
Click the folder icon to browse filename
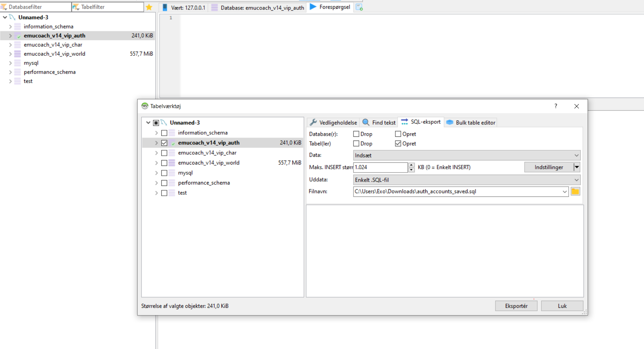point(575,191)
